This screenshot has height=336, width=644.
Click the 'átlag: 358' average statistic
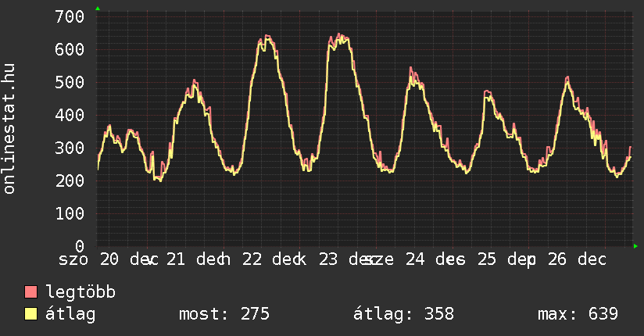404,314
